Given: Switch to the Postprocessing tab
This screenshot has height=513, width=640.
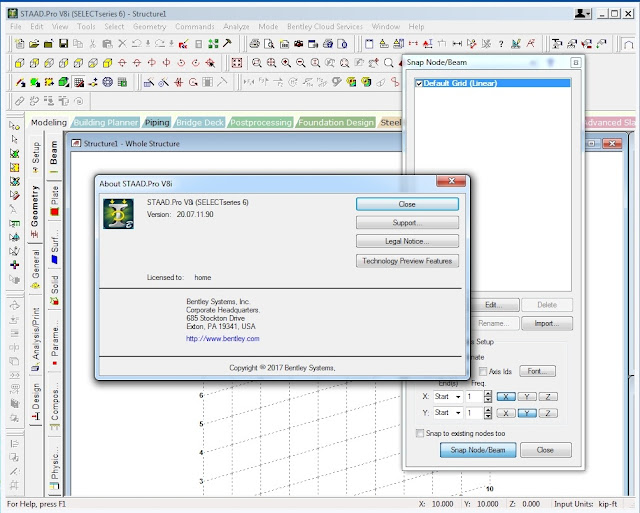Looking at the screenshot, I should 261,122.
